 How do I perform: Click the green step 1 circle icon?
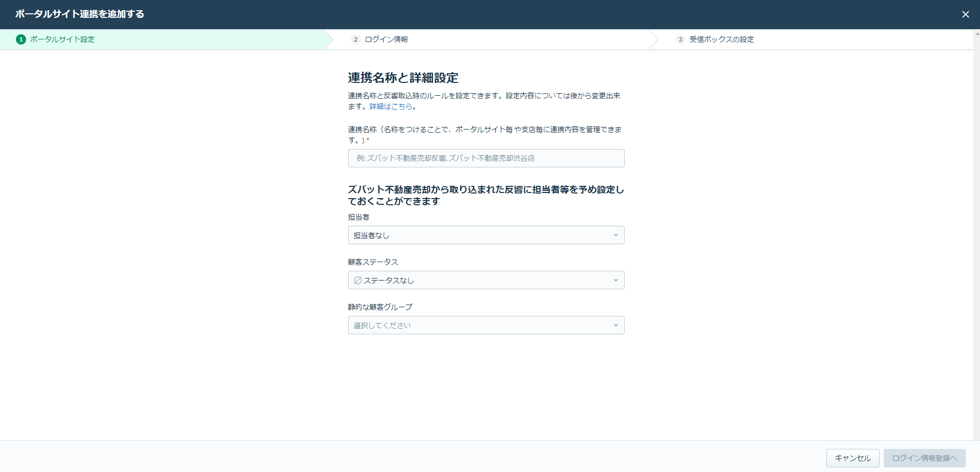21,39
